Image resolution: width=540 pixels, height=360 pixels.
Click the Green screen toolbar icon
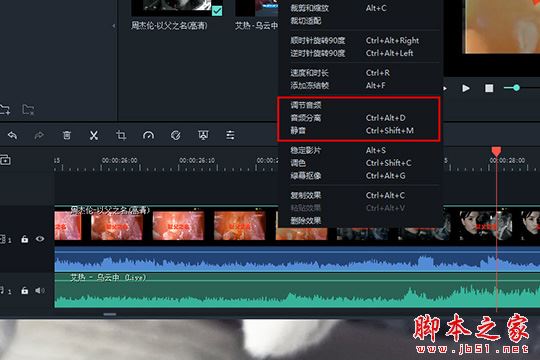tap(203, 135)
